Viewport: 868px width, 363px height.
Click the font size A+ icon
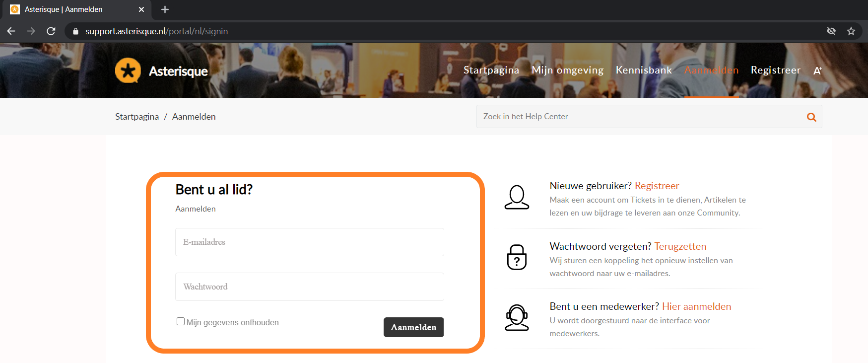817,71
